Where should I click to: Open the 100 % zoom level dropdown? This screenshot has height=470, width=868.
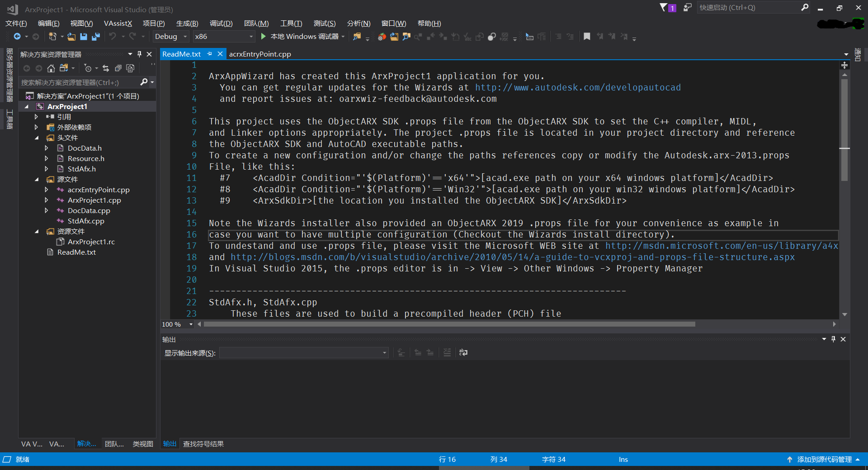[x=191, y=324]
